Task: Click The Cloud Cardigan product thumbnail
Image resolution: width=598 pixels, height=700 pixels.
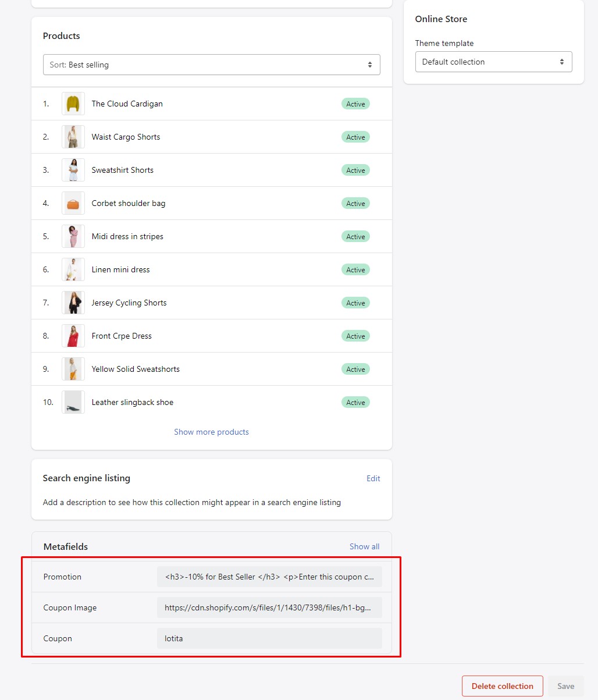Action: (73, 104)
